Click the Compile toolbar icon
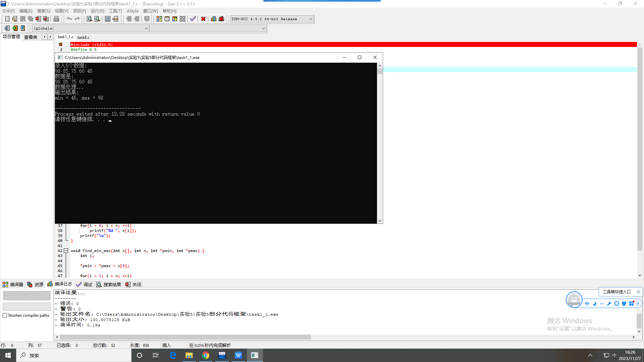The height and width of the screenshot is (362, 644). click(159, 19)
